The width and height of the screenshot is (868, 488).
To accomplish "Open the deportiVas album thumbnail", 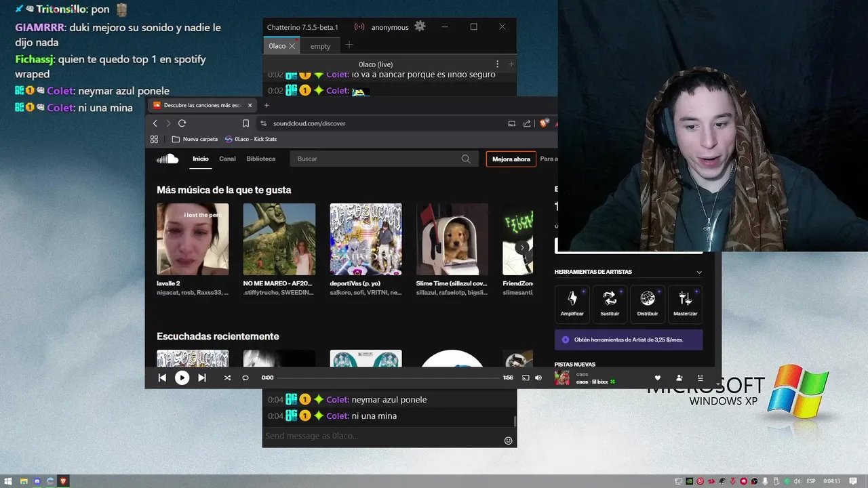I will coord(366,239).
